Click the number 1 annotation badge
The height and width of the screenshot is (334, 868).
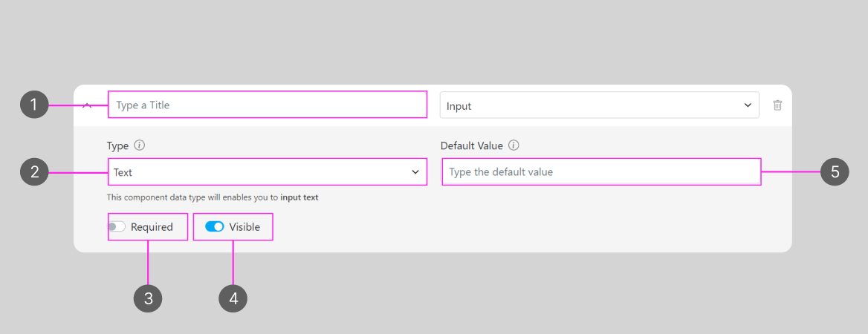point(34,105)
